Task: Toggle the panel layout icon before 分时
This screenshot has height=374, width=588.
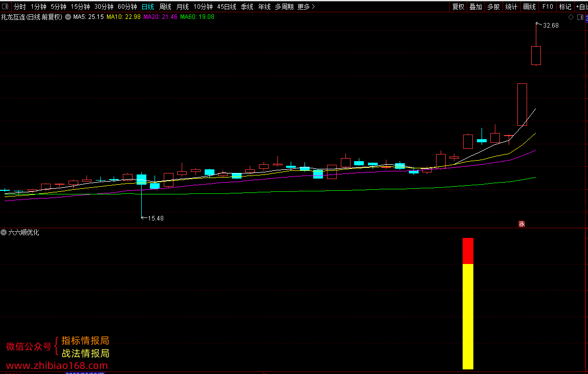Action: [x=5, y=6]
